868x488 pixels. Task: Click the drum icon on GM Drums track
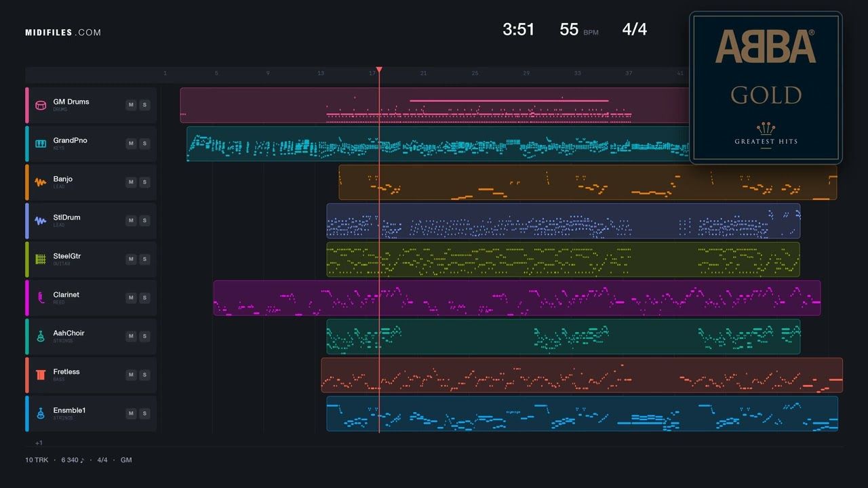point(41,105)
